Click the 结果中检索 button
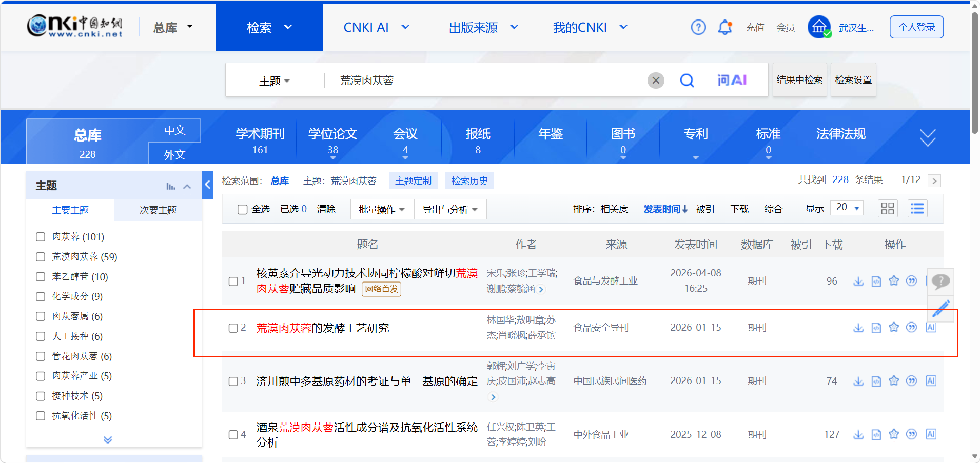This screenshot has height=463, width=980. [799, 80]
